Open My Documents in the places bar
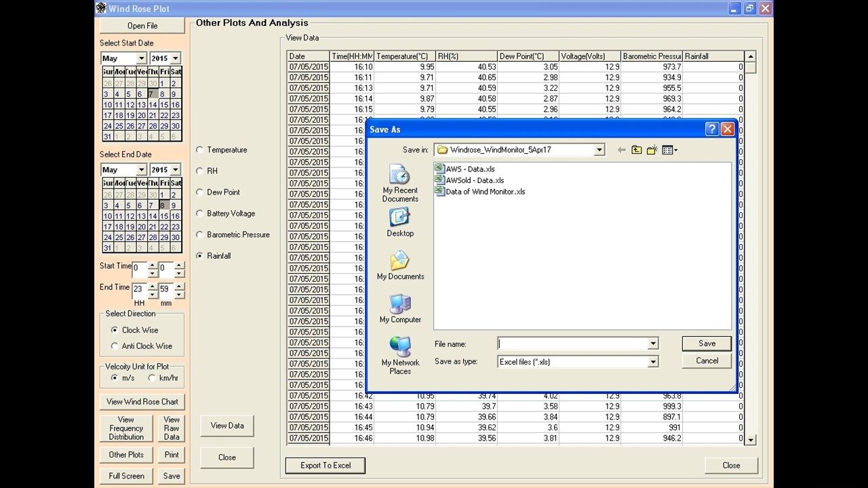 tap(399, 261)
